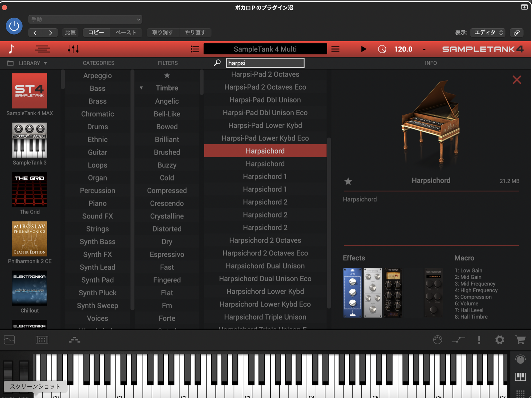
Task: Favorite the Harpsichord with the star
Action: tap(348, 181)
